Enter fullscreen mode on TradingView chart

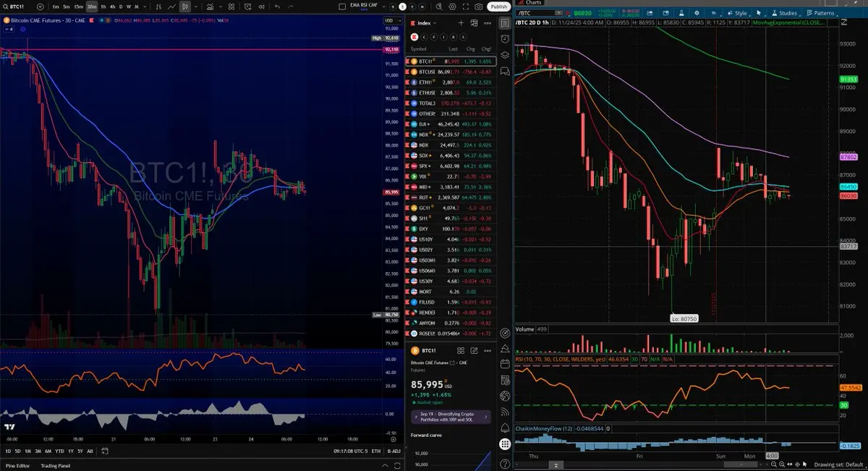tap(465, 7)
